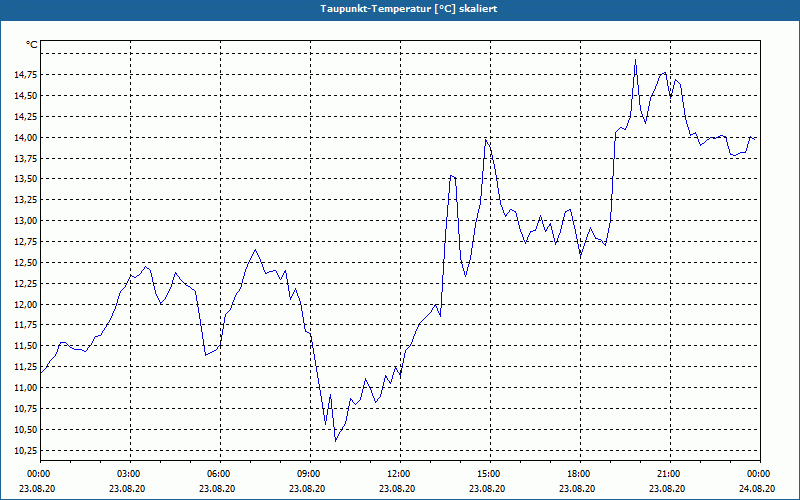
Task: Select the 14,50 y-axis value
Action: (26, 96)
